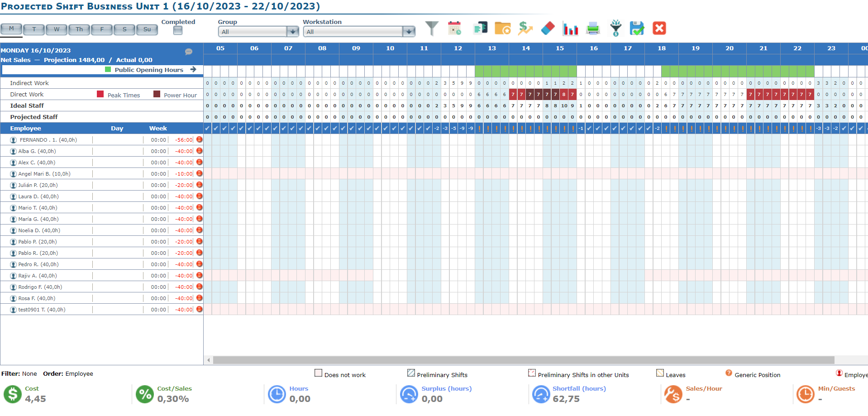Click the gray funnel filter icon
The height and width of the screenshot is (416, 868).
432,29
